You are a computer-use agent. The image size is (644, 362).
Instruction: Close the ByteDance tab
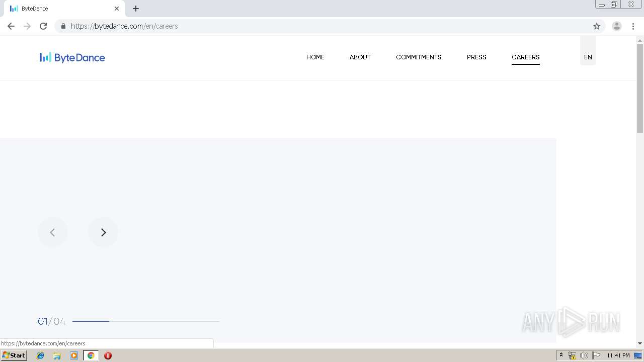[117, 9]
